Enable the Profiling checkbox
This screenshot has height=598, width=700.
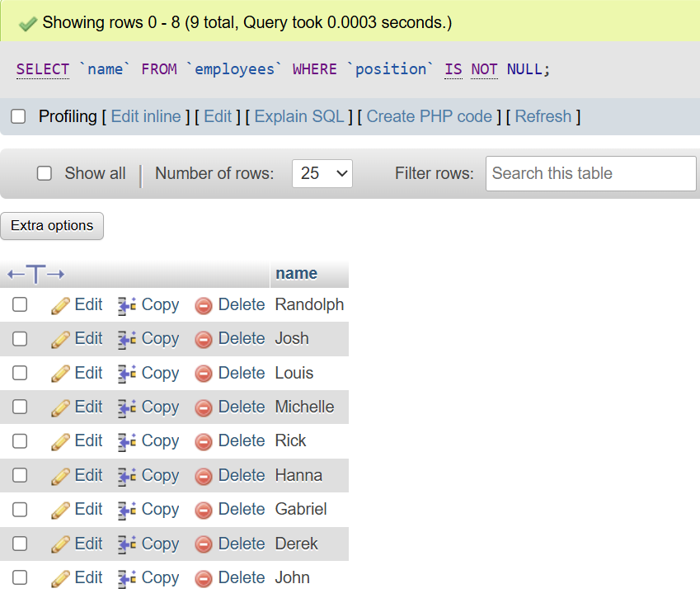[18, 117]
